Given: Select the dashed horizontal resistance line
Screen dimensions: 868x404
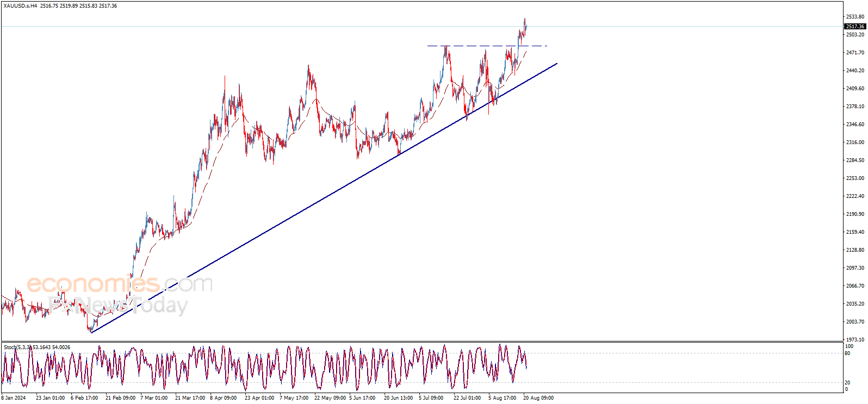Looking at the screenshot, I should 487,46.
